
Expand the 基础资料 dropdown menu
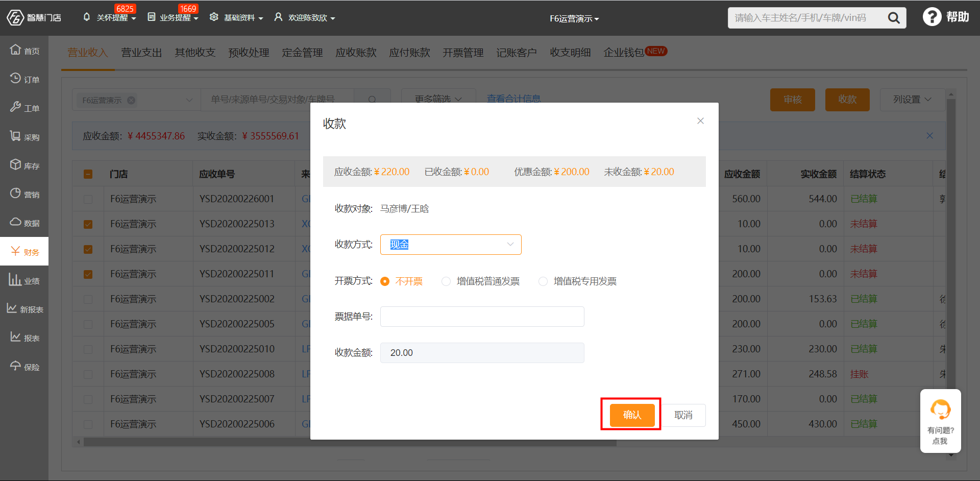tap(261, 18)
